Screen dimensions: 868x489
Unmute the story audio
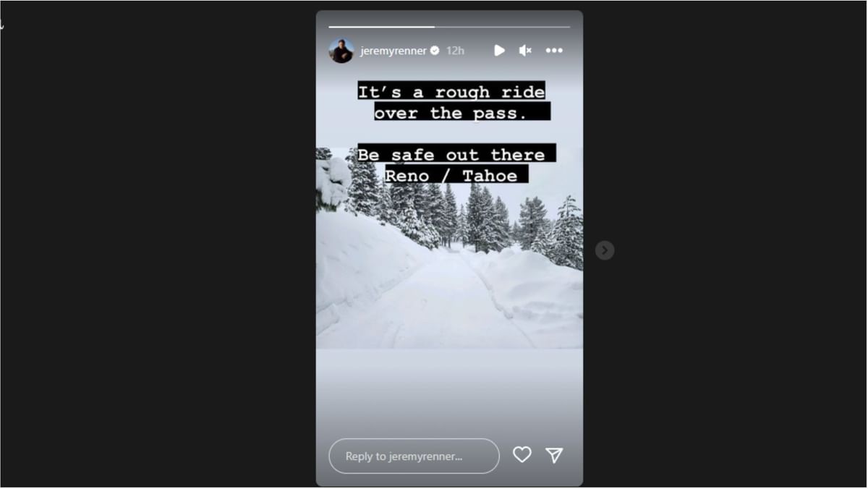tap(525, 50)
